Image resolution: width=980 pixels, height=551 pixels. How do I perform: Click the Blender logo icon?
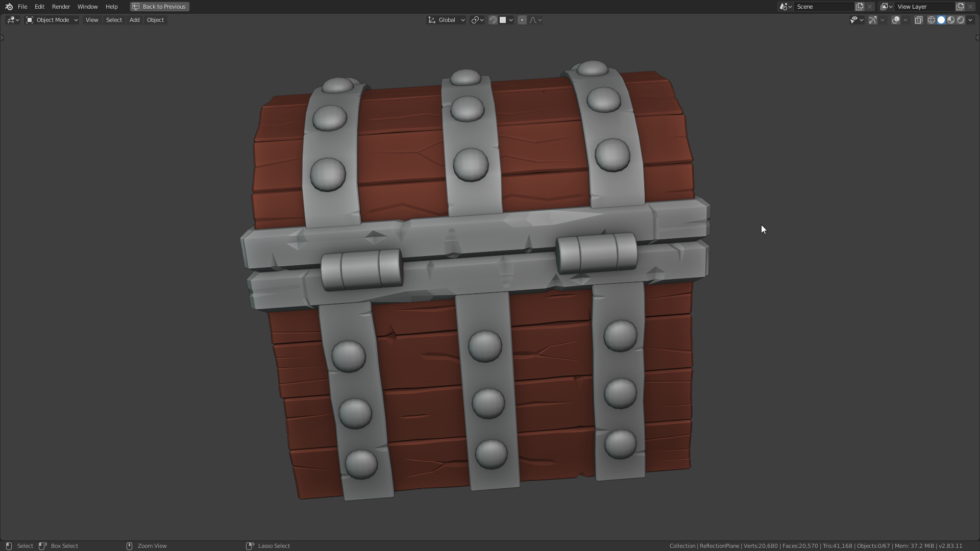point(9,7)
